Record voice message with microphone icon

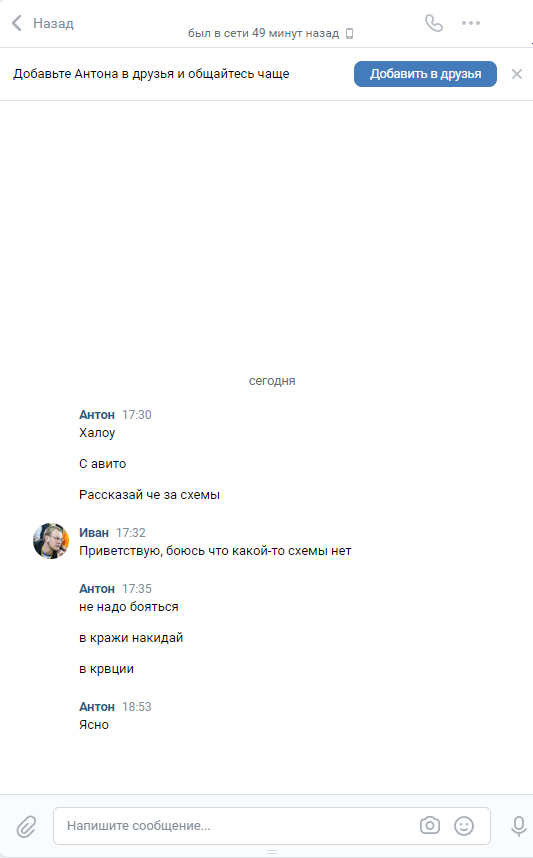click(x=518, y=826)
